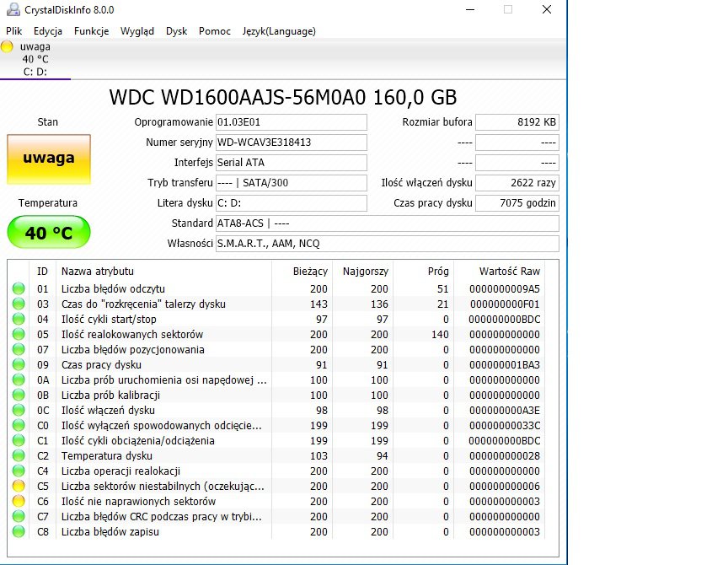This screenshot has width=728, height=565.
Task: Open the Dysk menu
Action: [x=176, y=31]
